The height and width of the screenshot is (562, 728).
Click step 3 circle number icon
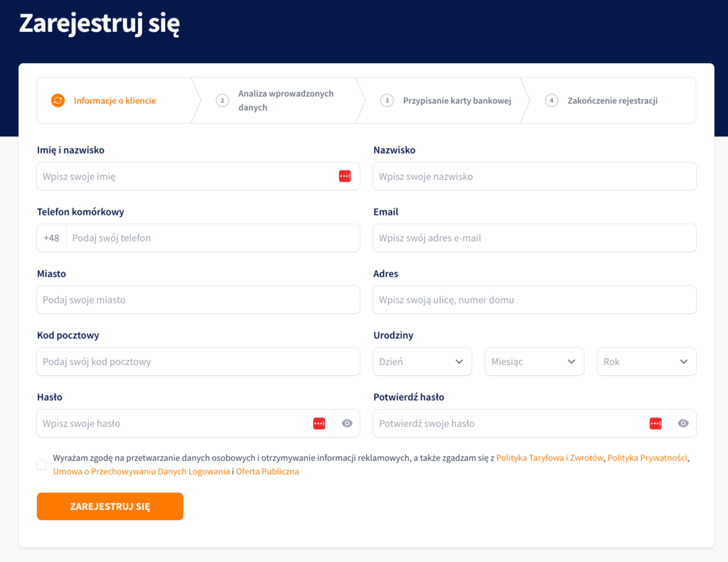coord(387,101)
